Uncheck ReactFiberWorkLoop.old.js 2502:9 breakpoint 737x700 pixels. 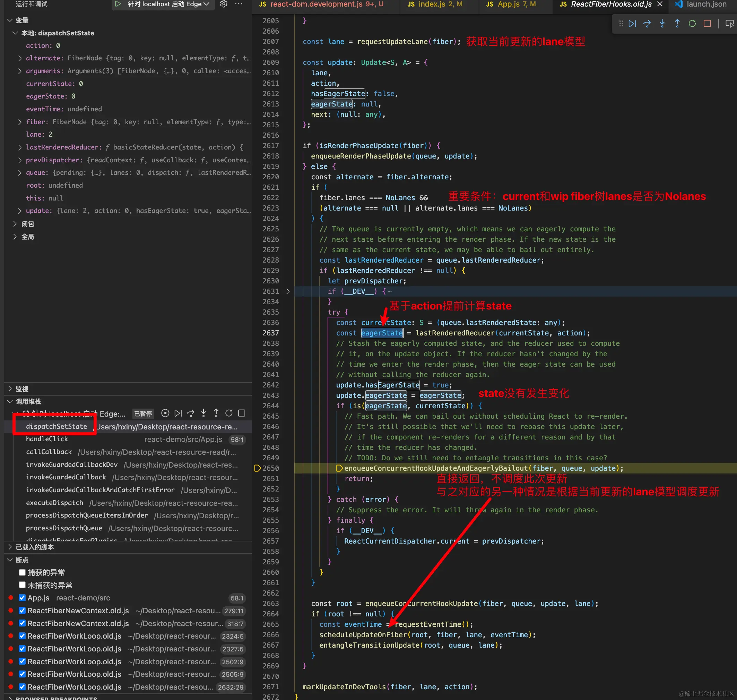click(22, 661)
